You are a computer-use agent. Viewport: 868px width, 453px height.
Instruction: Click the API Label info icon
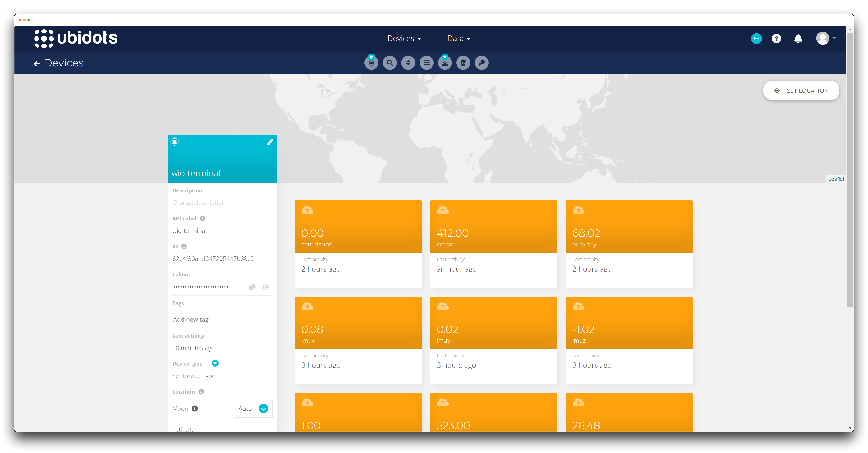pyautogui.click(x=202, y=218)
